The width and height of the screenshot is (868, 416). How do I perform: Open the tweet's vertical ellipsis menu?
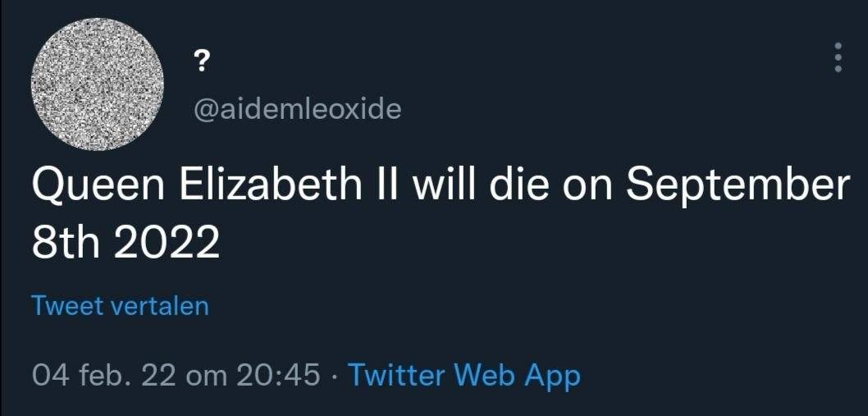(x=837, y=57)
